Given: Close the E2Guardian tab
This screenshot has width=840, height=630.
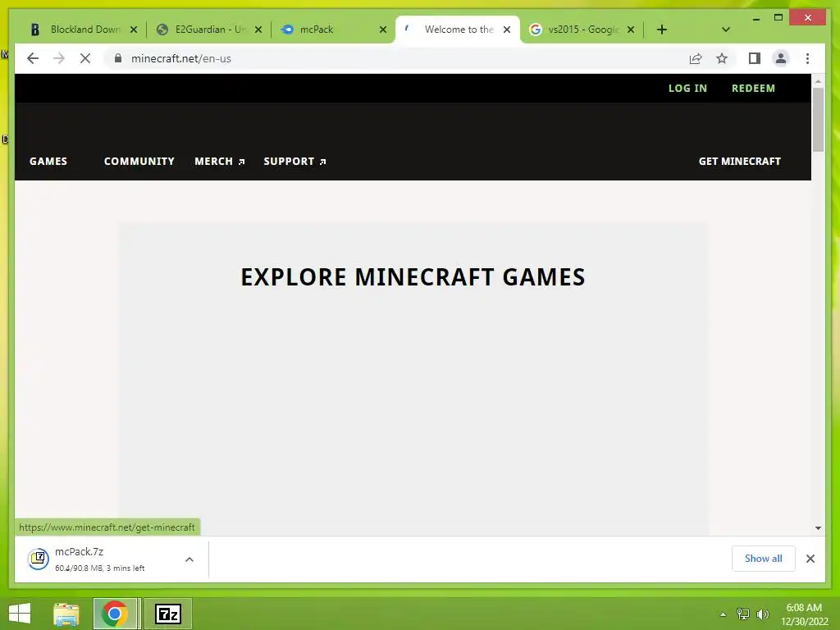Looking at the screenshot, I should [x=258, y=30].
